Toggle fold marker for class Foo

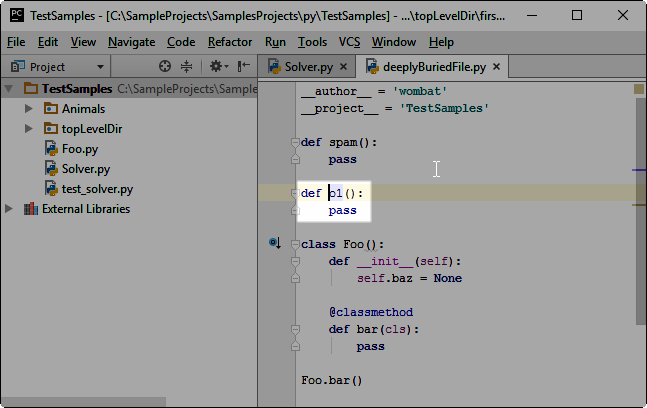(x=295, y=245)
